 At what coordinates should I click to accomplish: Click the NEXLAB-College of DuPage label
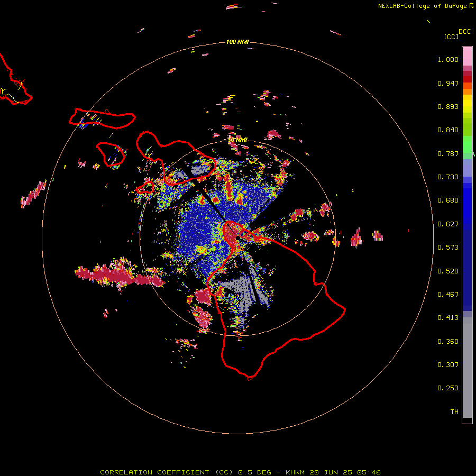coord(422,6)
